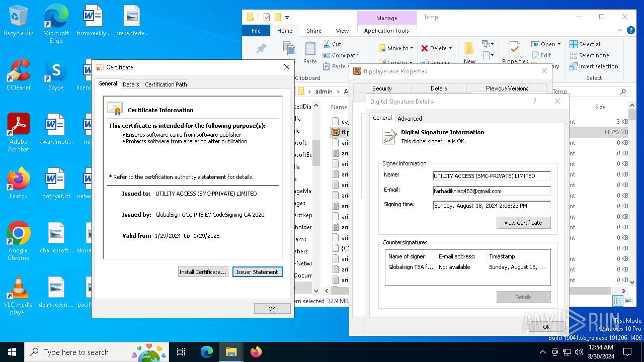The height and width of the screenshot is (362, 644).
Task: Open the notification center icon
Action: pos(627,351)
